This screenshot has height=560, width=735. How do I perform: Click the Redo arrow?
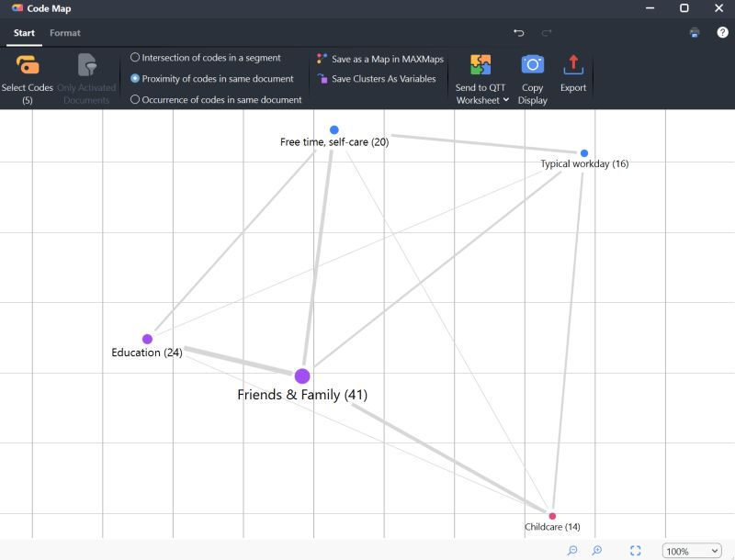(548, 33)
